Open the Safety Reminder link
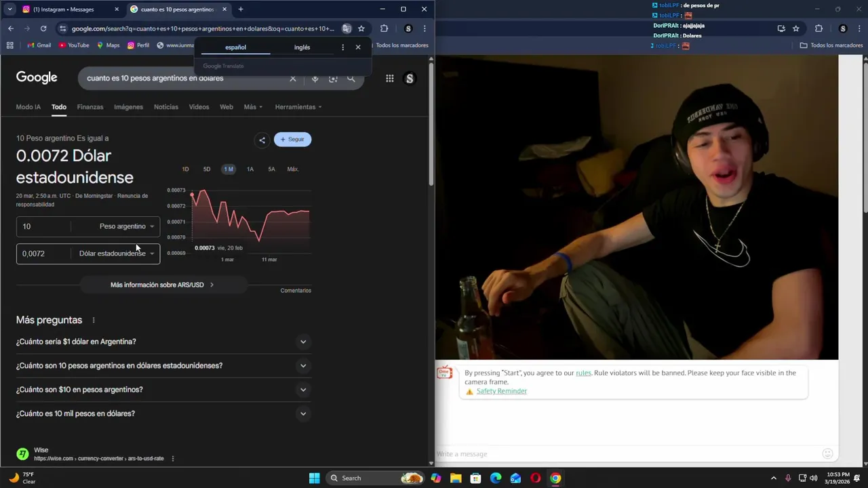868x488 pixels. [502, 391]
